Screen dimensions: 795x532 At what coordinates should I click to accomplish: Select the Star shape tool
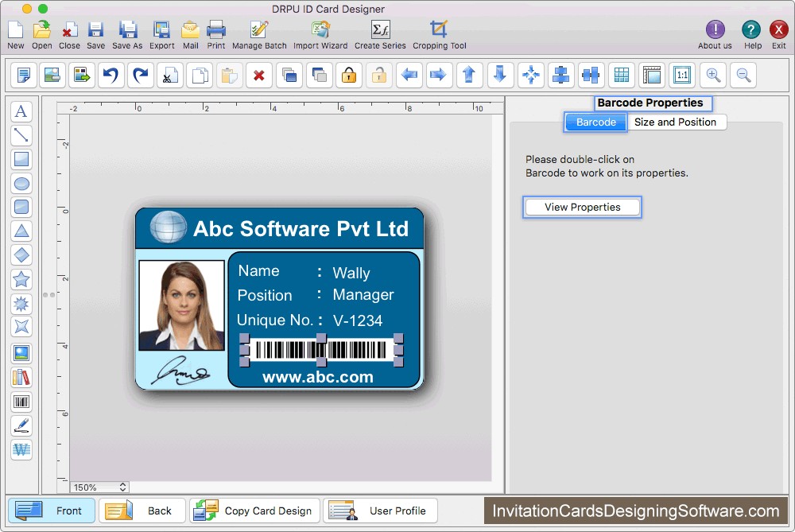[21, 279]
